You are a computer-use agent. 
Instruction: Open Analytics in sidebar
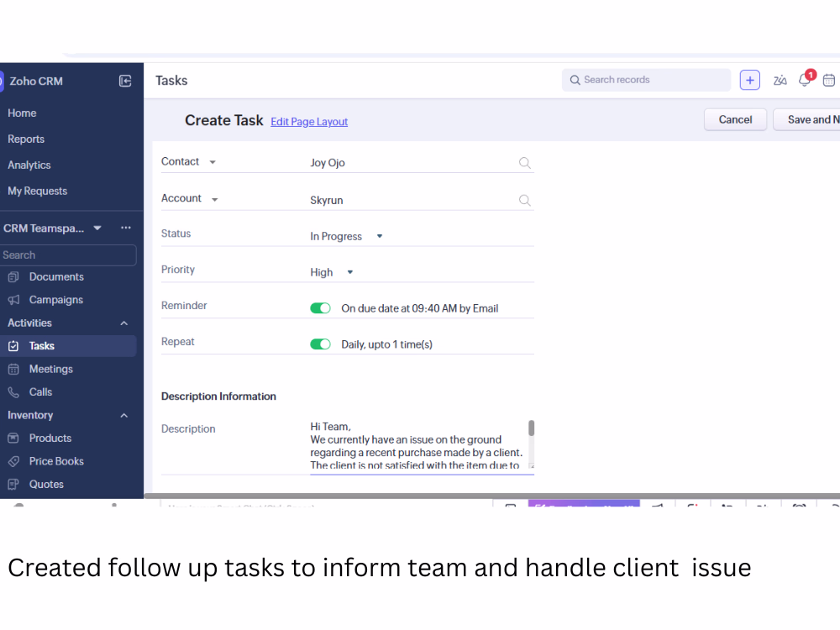click(x=29, y=165)
